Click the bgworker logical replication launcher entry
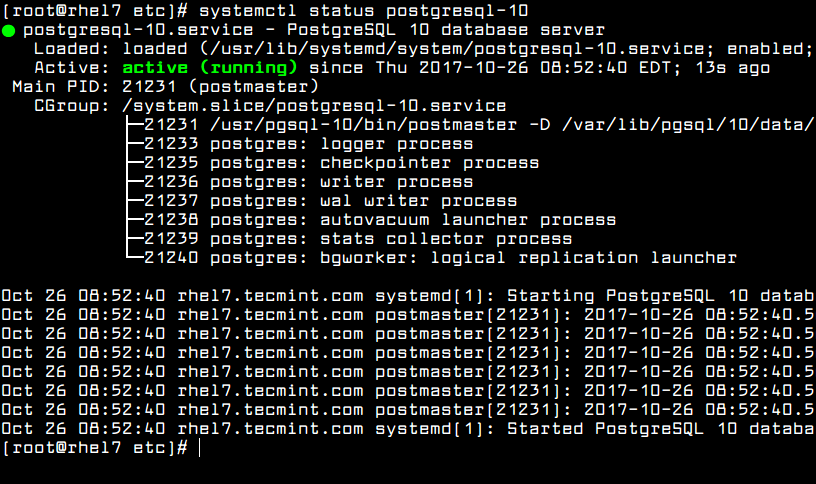Image resolution: width=816 pixels, height=484 pixels. point(440,258)
